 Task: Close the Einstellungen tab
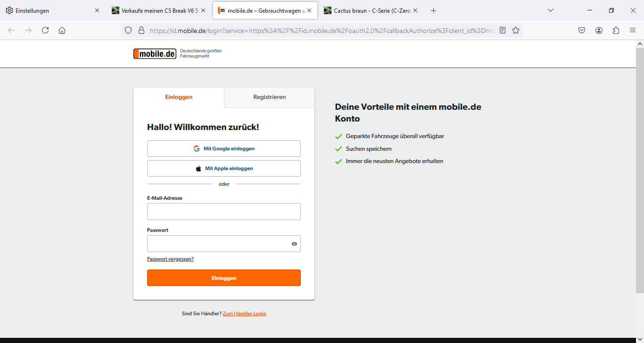click(97, 10)
